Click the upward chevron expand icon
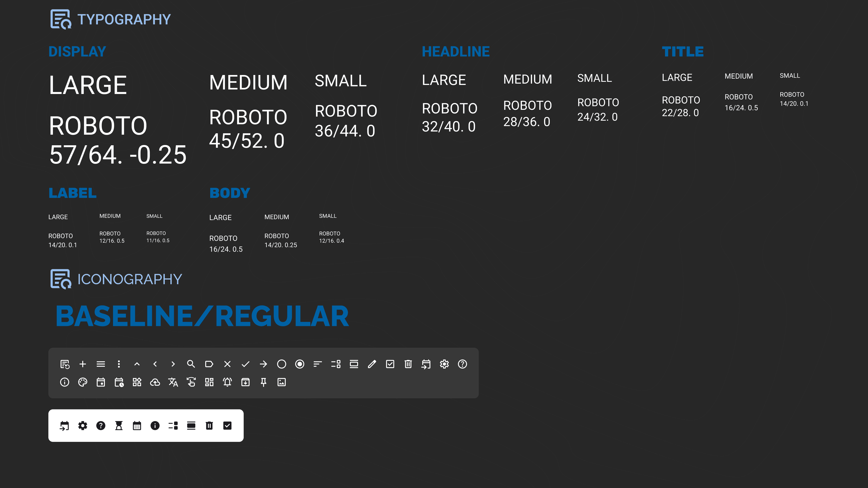 pos(137,364)
